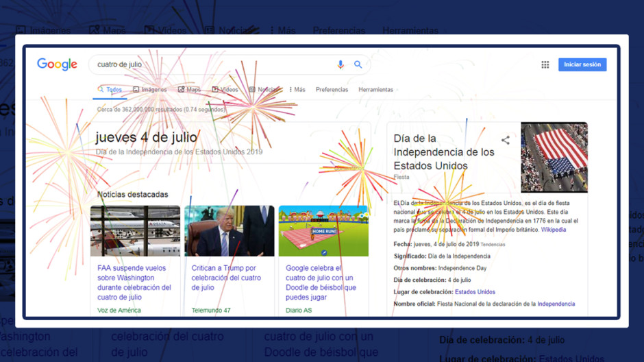The width and height of the screenshot is (644, 362).
Task: Click the jueves 4 de julio heading
Action: click(146, 137)
